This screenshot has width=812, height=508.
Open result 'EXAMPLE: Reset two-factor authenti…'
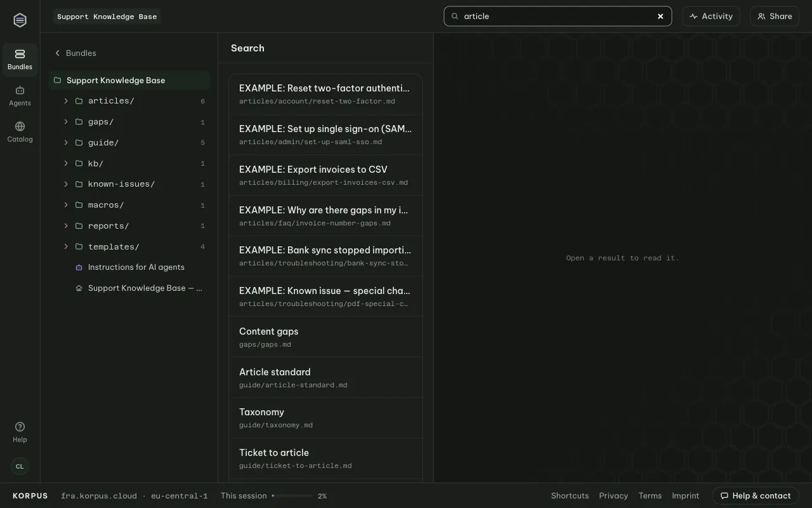[325, 94]
